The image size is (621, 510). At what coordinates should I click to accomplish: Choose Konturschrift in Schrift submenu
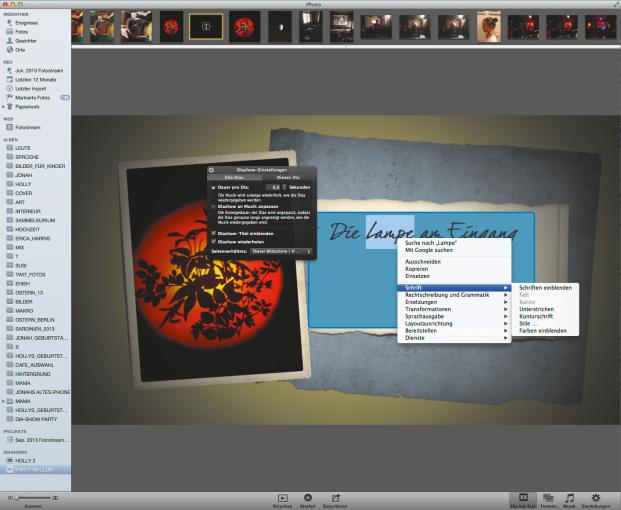click(545, 316)
